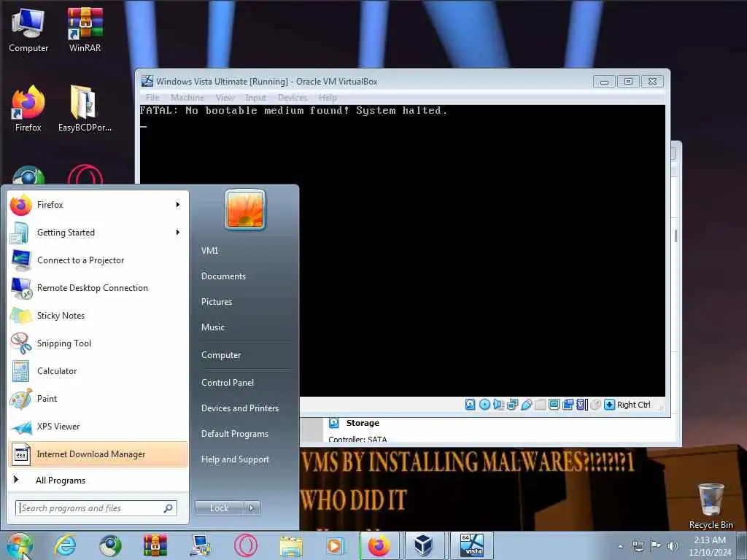Switch to the Vista VM taskbar button
Viewport: 747px width, 560px height.
pos(472,545)
